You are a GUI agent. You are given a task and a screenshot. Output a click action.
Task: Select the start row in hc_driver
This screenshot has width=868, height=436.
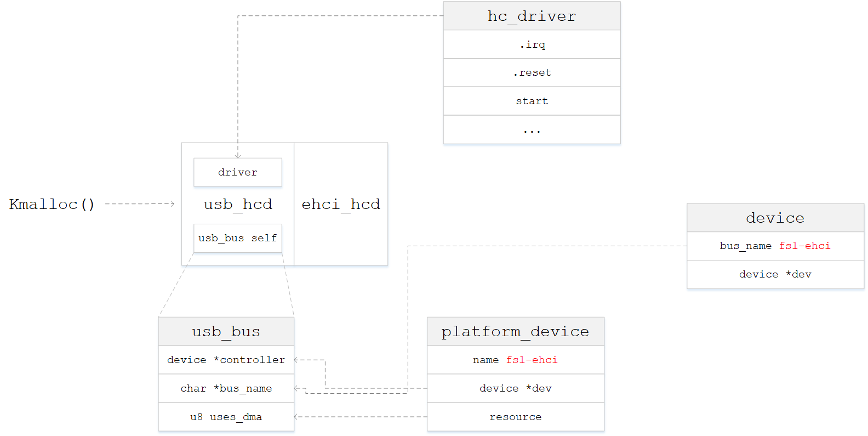[x=532, y=101]
